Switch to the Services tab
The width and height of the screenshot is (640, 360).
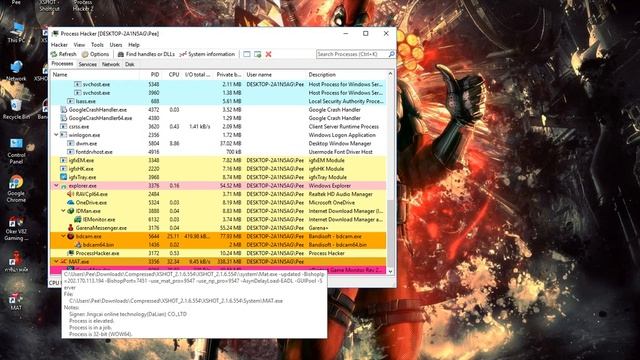click(x=87, y=64)
